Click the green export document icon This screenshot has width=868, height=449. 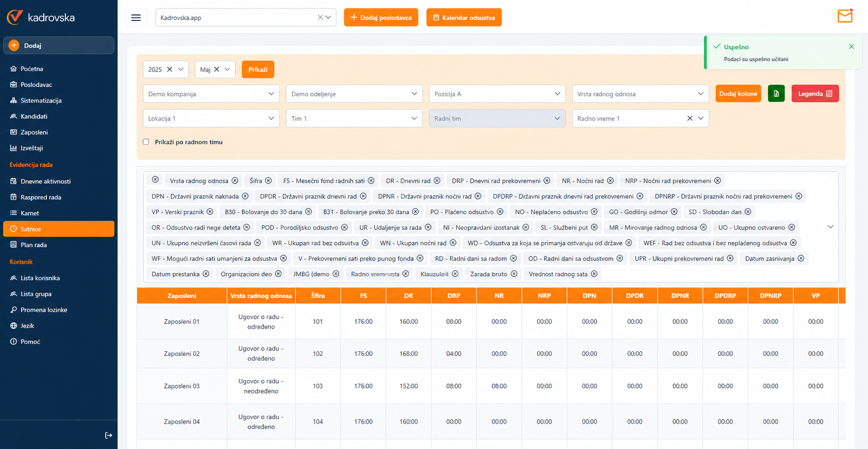click(776, 94)
